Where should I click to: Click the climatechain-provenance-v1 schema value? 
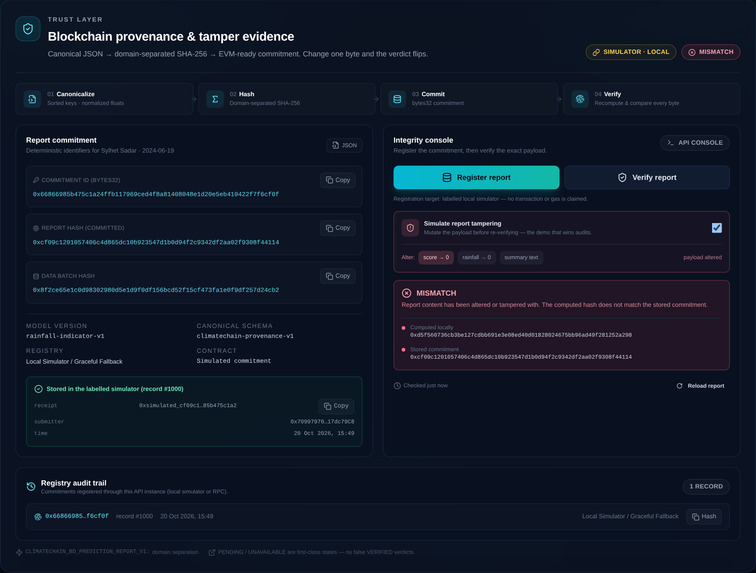245,336
